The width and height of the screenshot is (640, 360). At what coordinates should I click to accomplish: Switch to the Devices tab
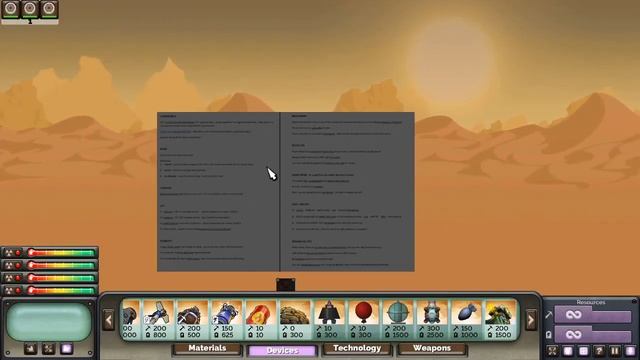(282, 350)
